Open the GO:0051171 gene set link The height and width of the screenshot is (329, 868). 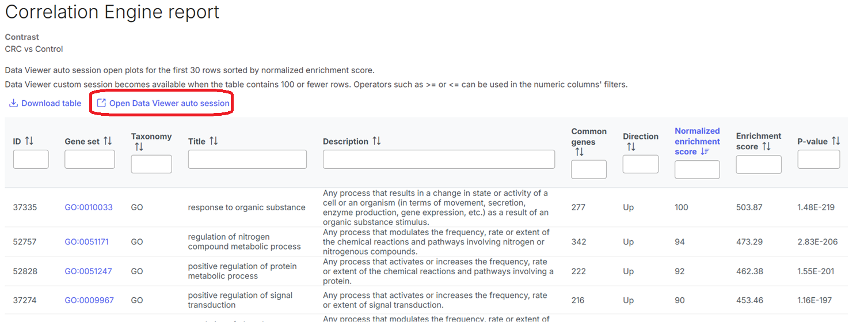89,242
